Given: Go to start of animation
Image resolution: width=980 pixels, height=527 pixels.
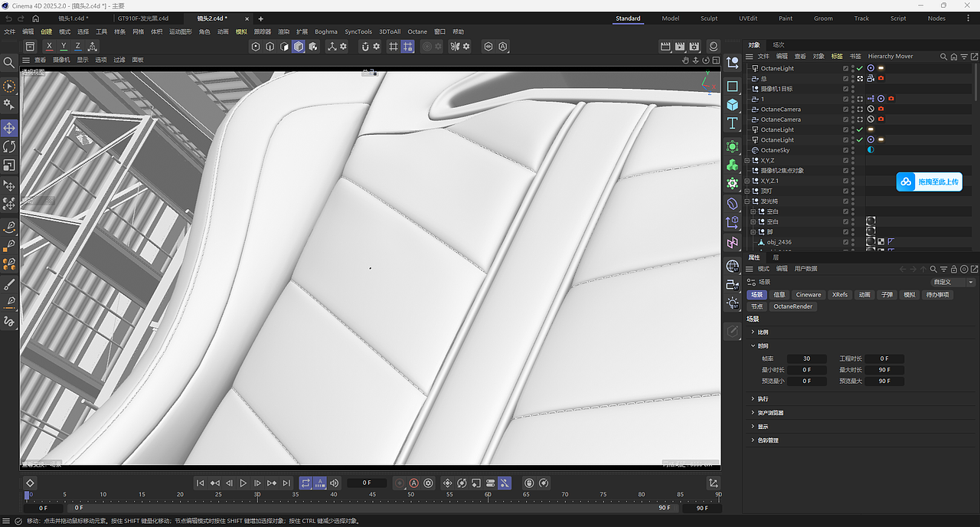Looking at the screenshot, I should click(201, 483).
